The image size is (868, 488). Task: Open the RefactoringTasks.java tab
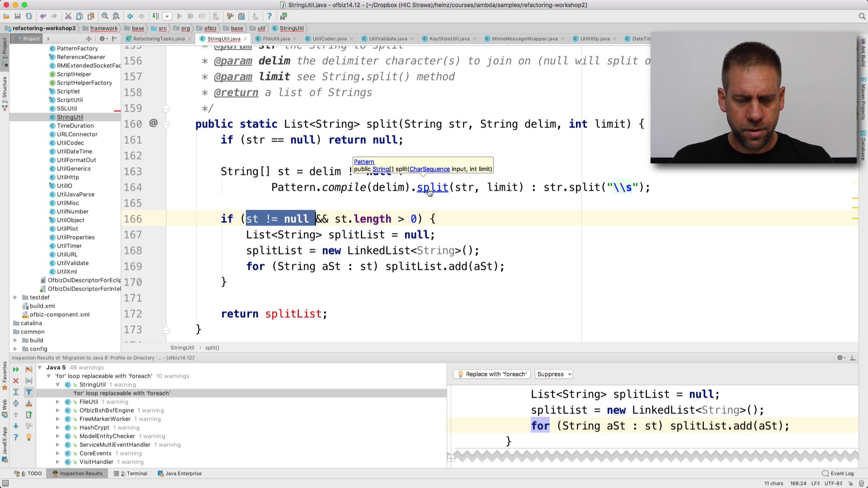click(158, 39)
